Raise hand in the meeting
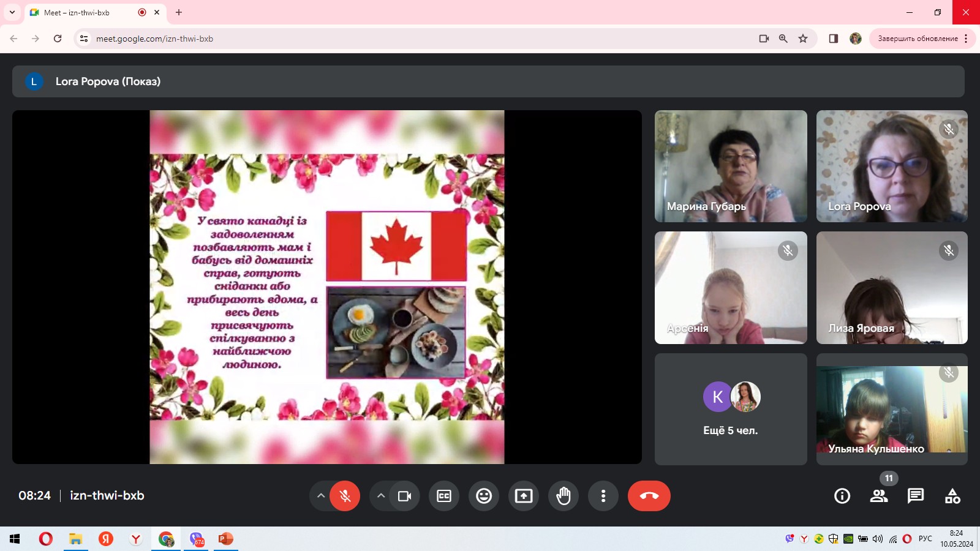 [x=563, y=496]
